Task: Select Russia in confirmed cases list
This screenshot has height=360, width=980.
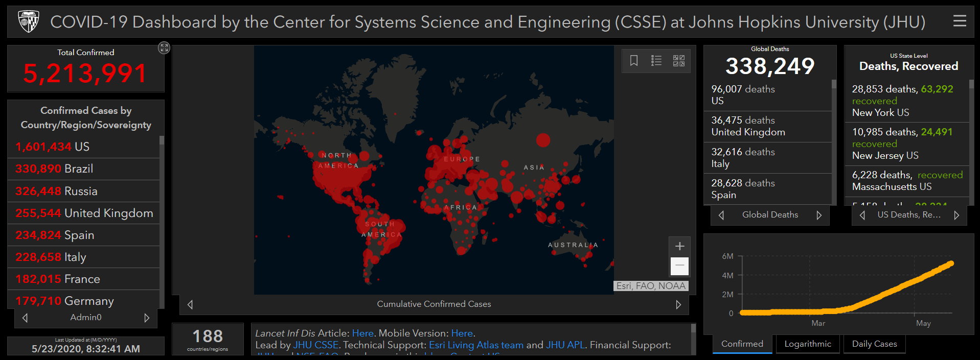Action: point(84,191)
